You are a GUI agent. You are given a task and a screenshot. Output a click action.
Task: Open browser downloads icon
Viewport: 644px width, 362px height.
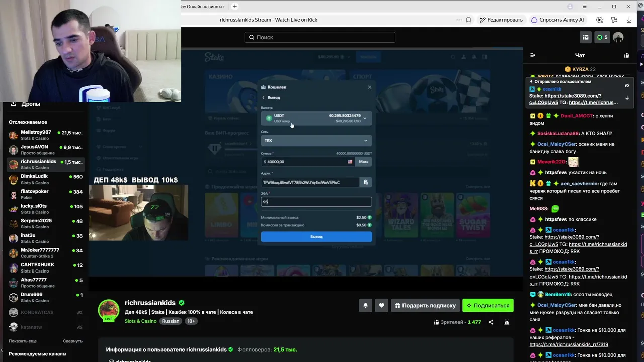[x=629, y=20]
